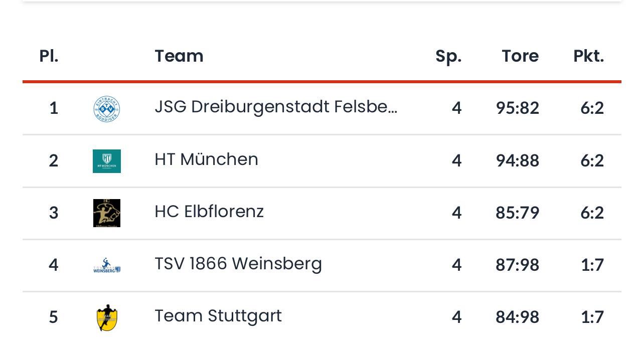Open Team Stuttgart team entry
Image resolution: width=644 pixels, height=349 pixels.
pyautogui.click(x=218, y=316)
